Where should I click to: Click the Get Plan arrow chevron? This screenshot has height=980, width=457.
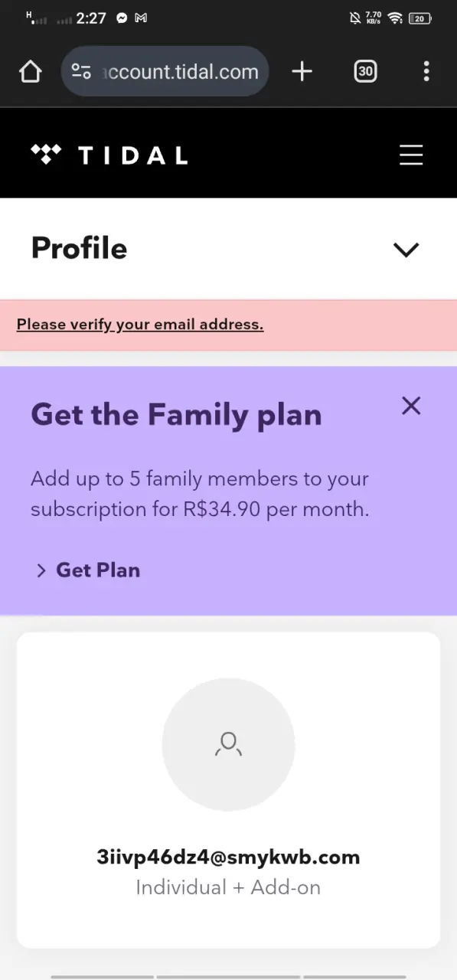click(x=41, y=570)
